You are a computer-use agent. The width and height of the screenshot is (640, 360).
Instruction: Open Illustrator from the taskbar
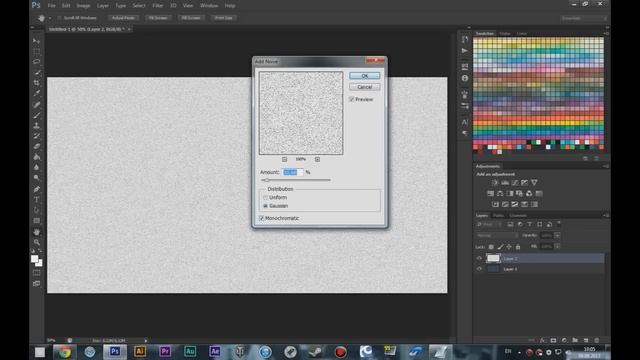(x=140, y=351)
